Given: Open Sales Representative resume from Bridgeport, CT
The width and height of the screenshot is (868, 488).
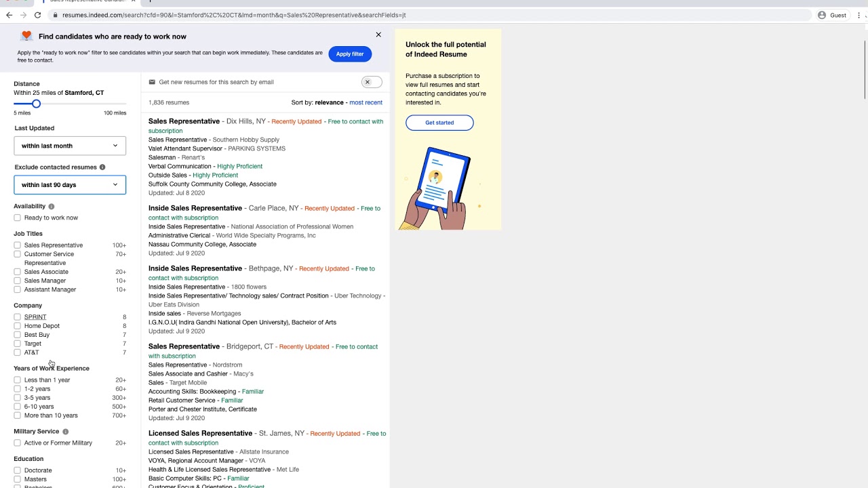Looking at the screenshot, I should 184,346.
